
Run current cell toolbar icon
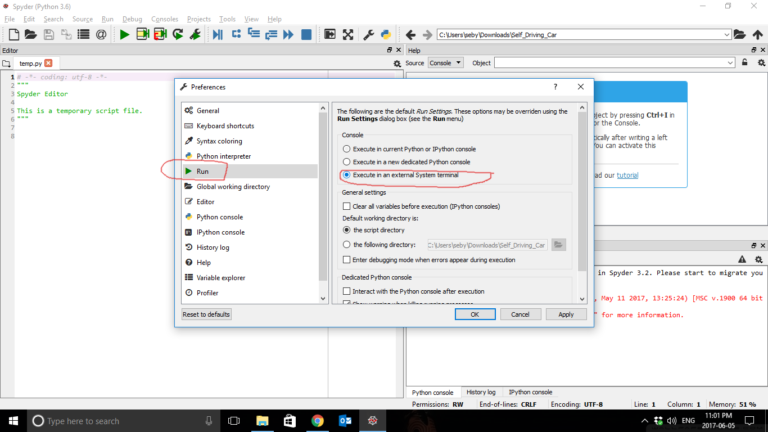click(x=143, y=34)
